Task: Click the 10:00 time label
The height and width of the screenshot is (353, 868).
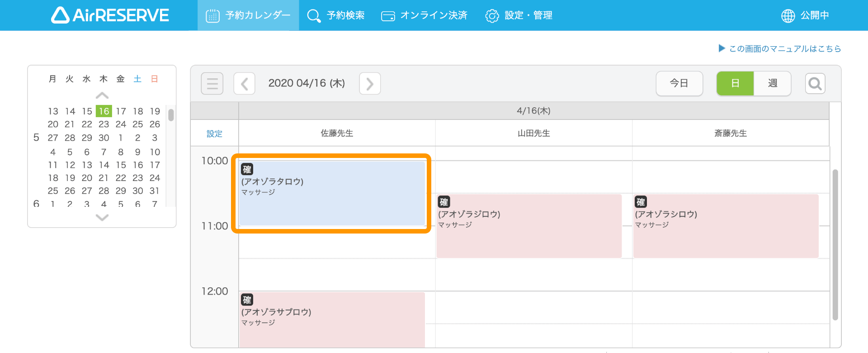Action: tap(215, 161)
